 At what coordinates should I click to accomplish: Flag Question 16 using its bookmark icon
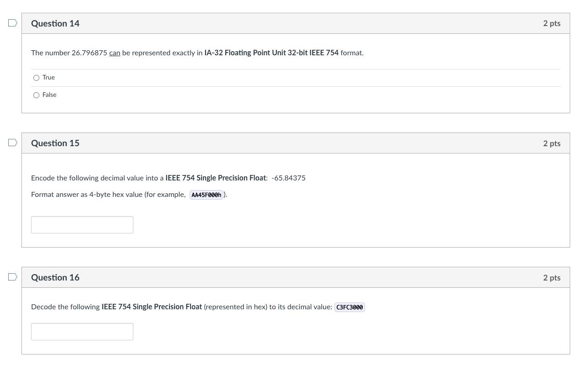pyautogui.click(x=12, y=277)
